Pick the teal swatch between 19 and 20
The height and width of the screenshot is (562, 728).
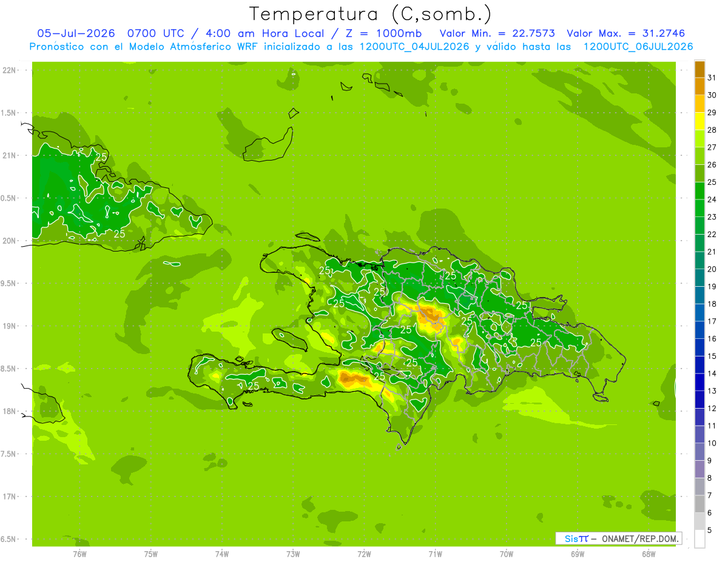[699, 278]
